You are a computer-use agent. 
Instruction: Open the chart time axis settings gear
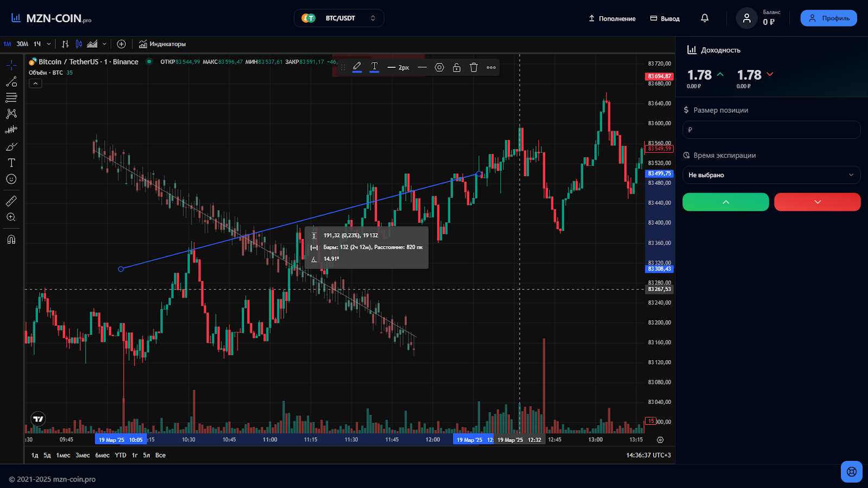660,440
